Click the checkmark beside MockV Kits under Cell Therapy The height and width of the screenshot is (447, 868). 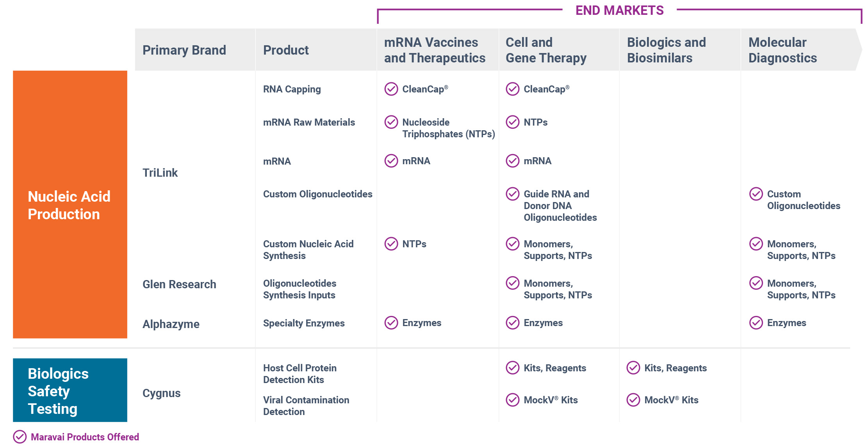[512, 400]
